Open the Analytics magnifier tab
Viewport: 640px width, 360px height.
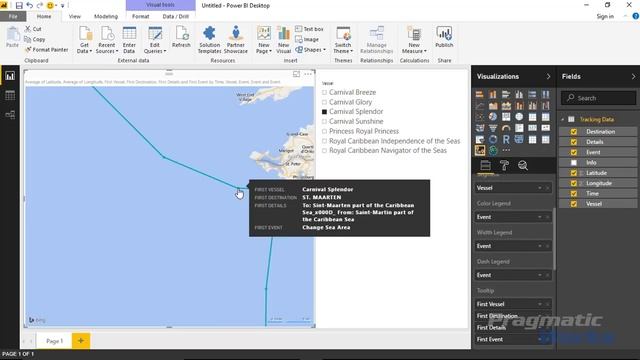(x=523, y=165)
